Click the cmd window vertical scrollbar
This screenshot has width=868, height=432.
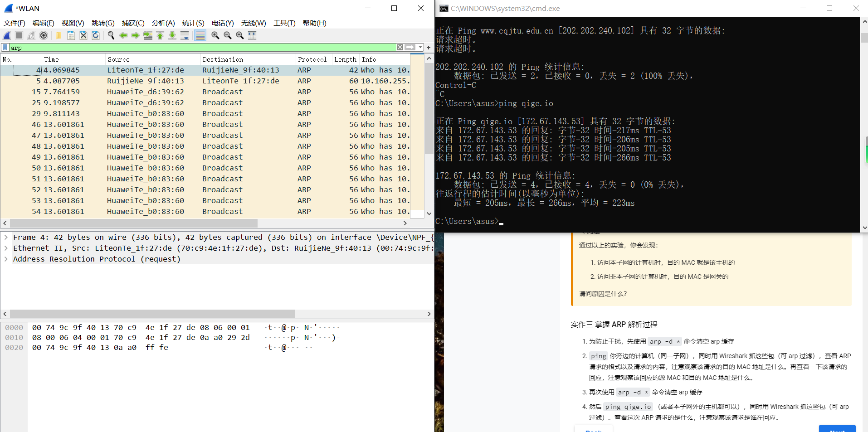[864, 125]
